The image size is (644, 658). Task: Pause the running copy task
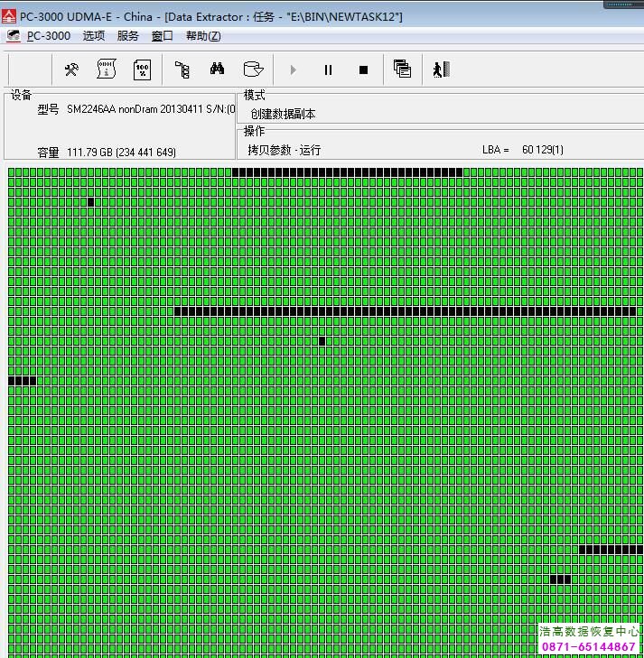328,70
